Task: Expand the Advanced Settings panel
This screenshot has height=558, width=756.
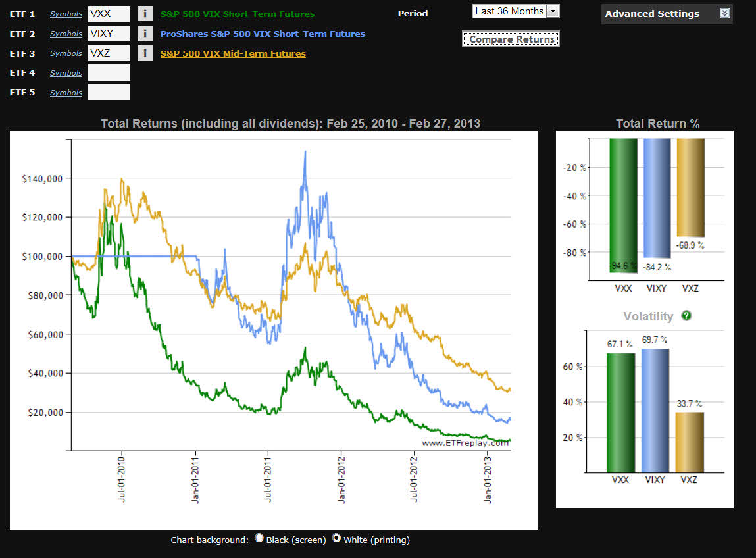Action: pos(652,14)
